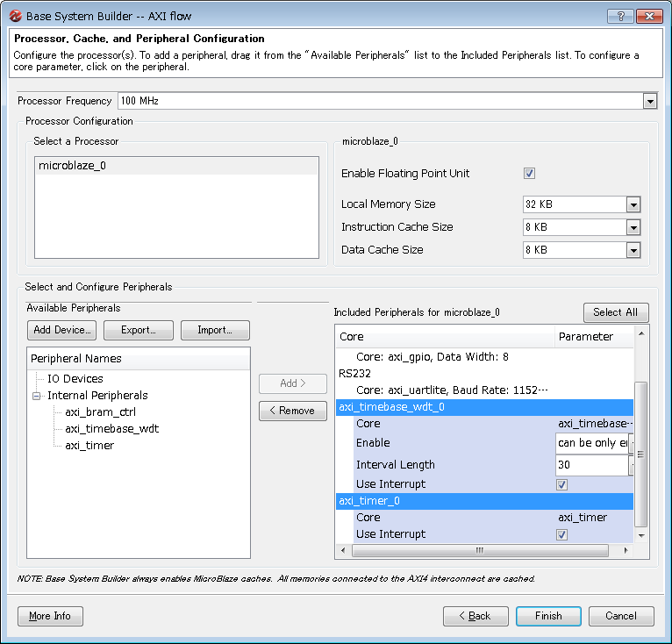Select IO Devices in Peripheral Names
This screenshot has height=644, width=672.
coord(75,379)
